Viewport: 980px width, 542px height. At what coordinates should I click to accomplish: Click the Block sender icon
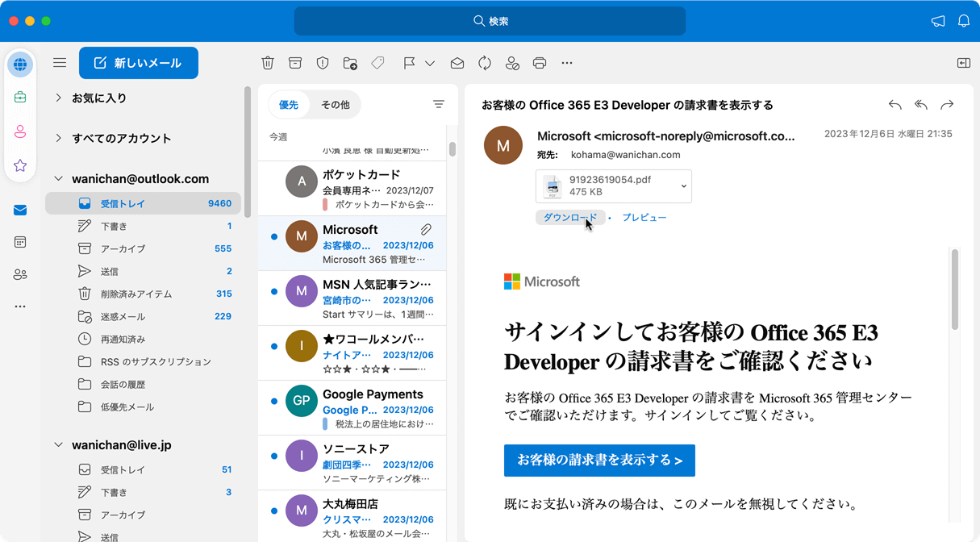point(512,63)
